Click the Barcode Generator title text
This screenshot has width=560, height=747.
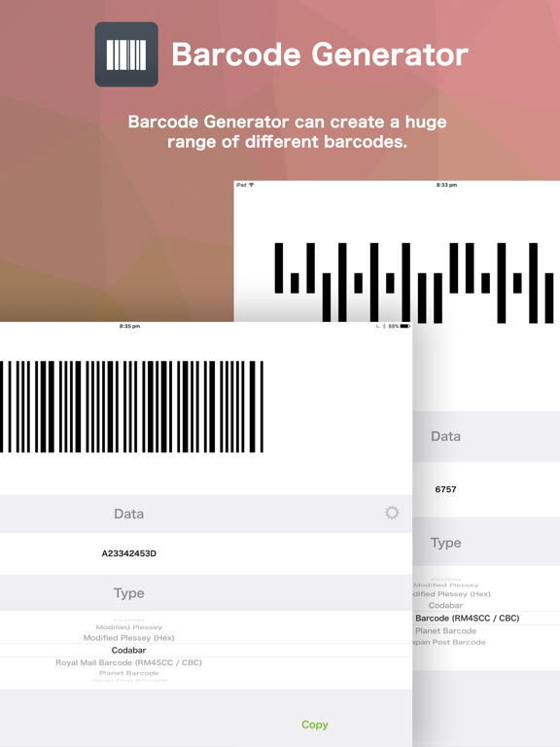coord(320,54)
